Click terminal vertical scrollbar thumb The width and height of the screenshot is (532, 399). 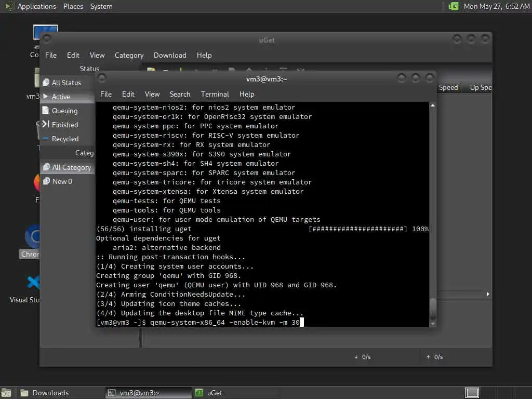pyautogui.click(x=433, y=309)
